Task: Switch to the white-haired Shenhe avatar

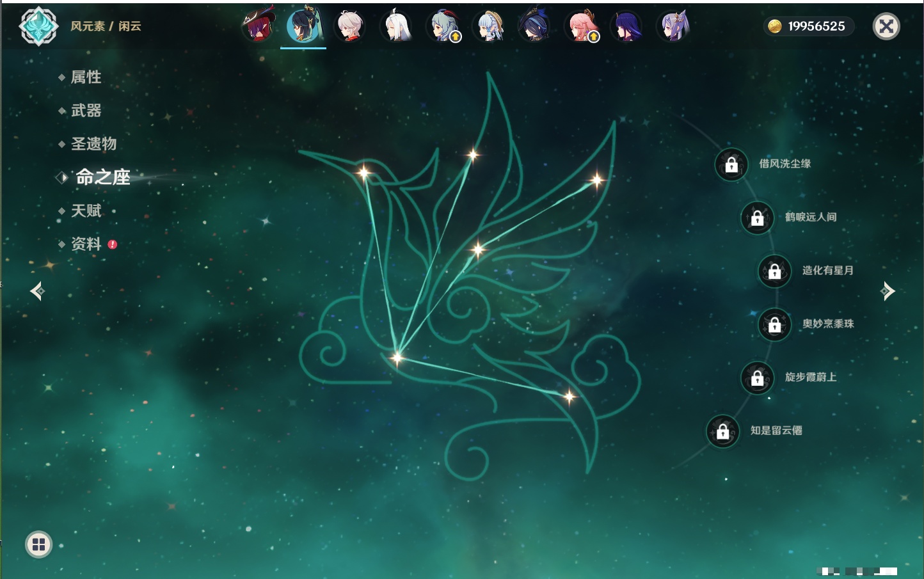Action: (x=396, y=26)
